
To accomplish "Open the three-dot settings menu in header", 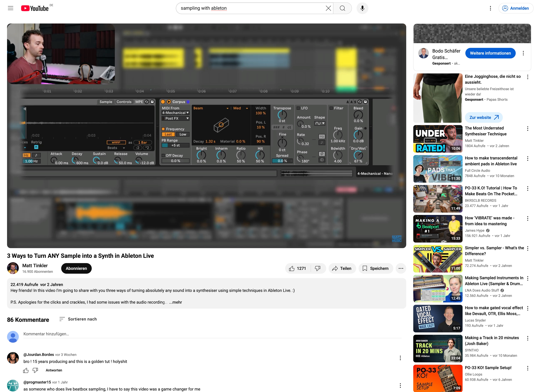I will tap(490, 8).
